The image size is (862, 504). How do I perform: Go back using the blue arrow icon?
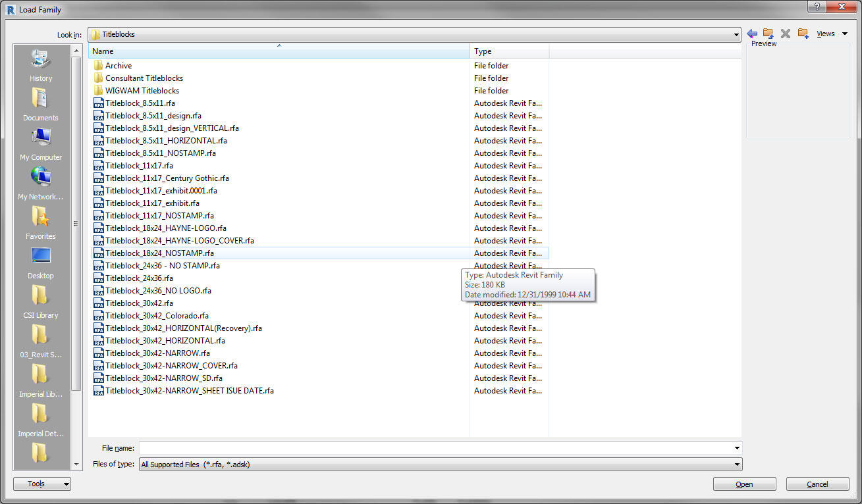click(752, 34)
